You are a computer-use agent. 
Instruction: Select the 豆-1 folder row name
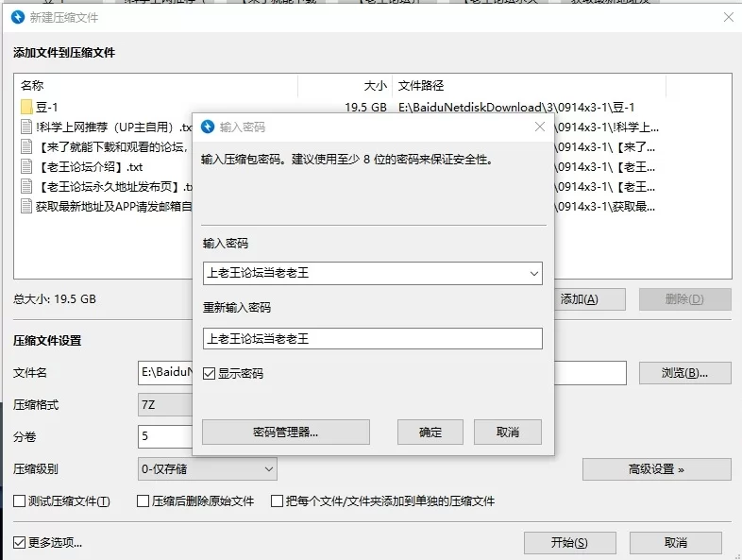coord(47,108)
